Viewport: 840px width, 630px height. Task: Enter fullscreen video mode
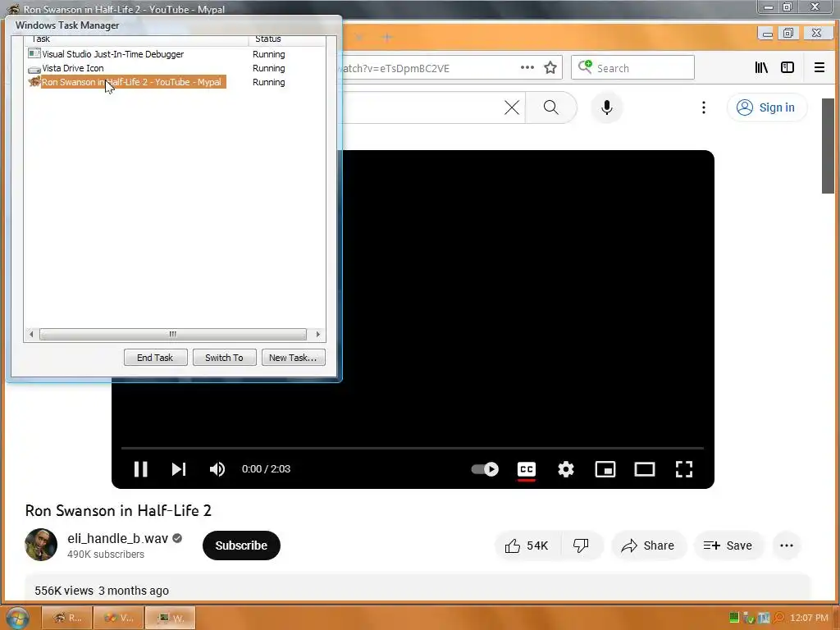click(x=684, y=469)
